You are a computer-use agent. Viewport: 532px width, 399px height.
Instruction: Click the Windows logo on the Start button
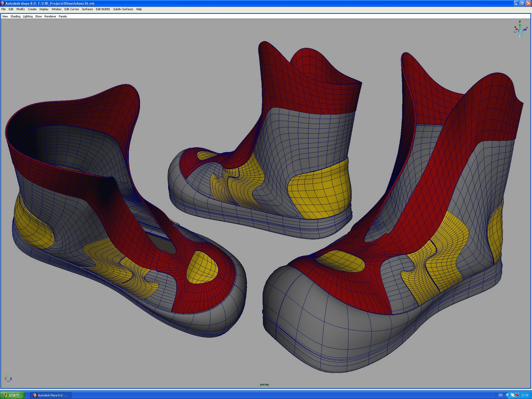[x=5, y=395]
